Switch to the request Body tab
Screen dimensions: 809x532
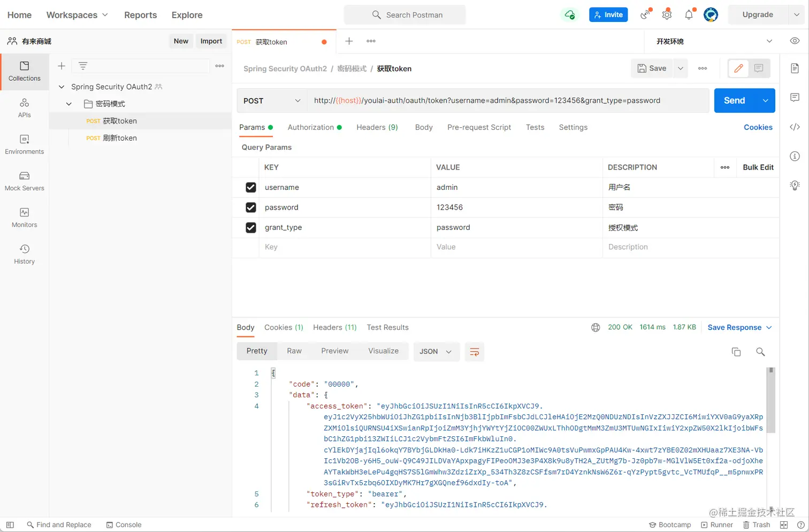pos(424,127)
